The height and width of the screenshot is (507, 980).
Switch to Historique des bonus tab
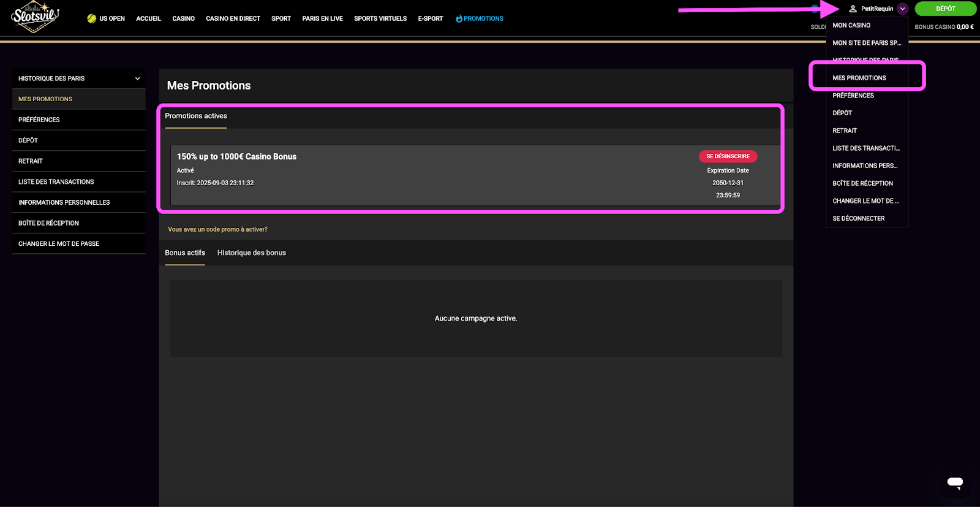tap(251, 253)
